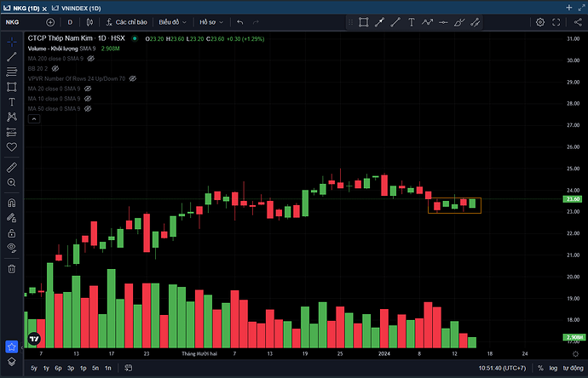Select diagonal line tool in floating drawing toolbar
Image resolution: width=588 pixels, height=378 pixels.
pos(395,22)
